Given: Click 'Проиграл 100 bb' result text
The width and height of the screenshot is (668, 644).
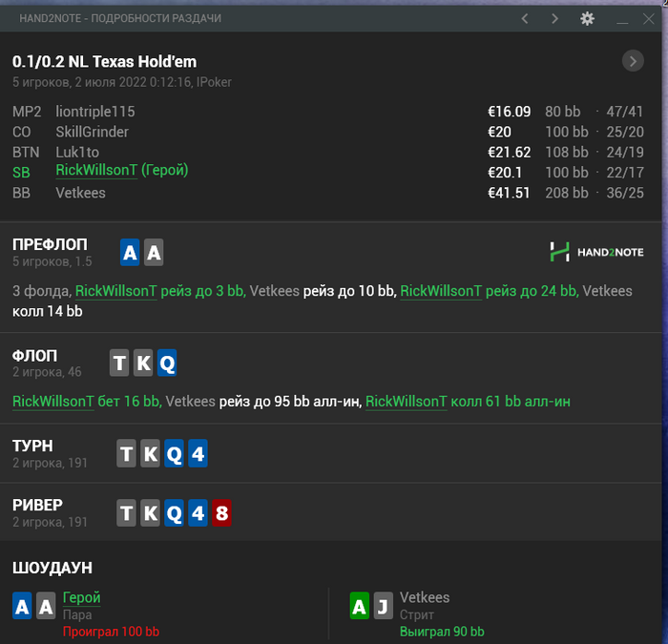Looking at the screenshot, I should 112,632.
